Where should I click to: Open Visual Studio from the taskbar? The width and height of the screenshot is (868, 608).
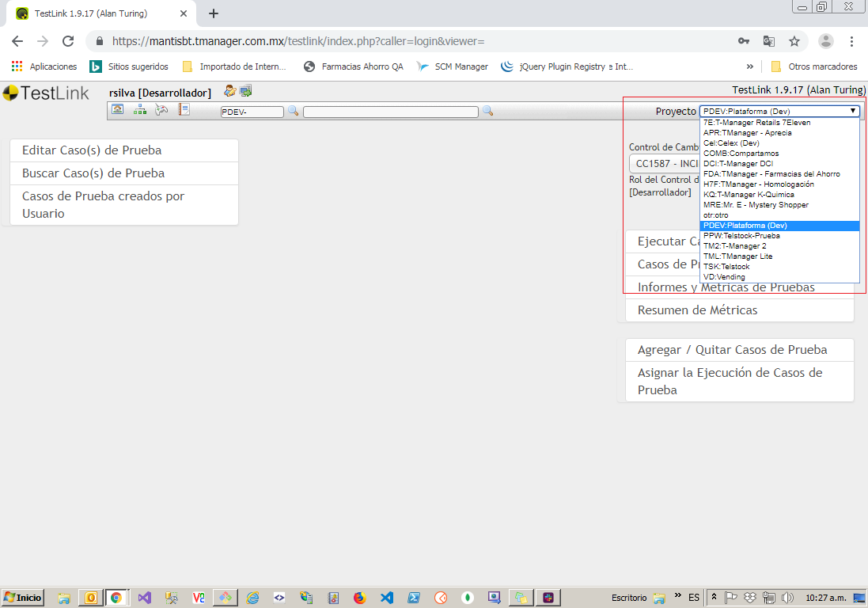[145, 598]
